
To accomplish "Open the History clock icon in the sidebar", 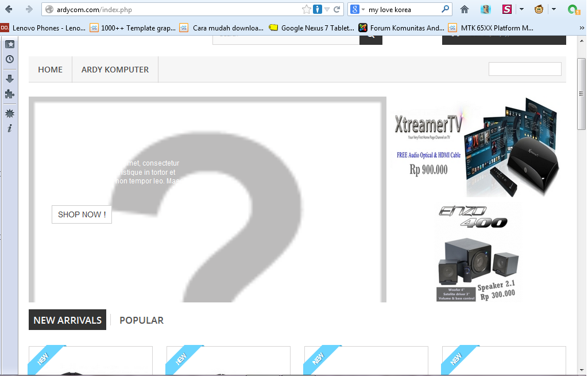I will [x=9, y=59].
